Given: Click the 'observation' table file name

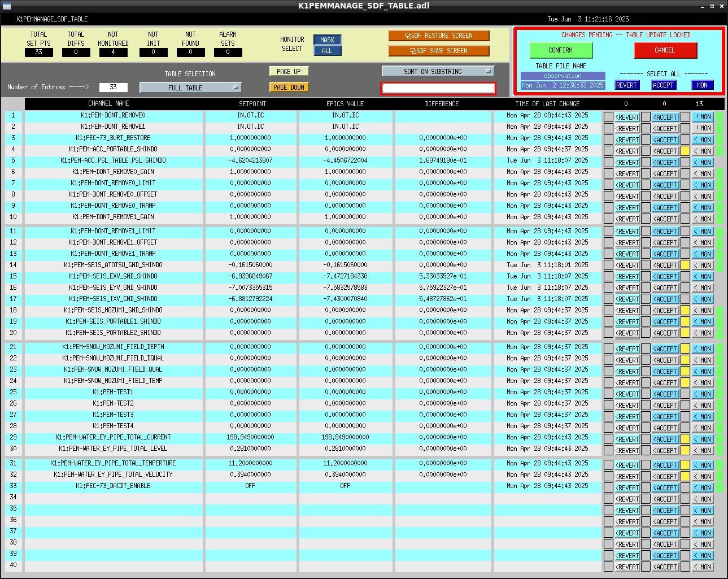Looking at the screenshot, I should tap(563, 76).
